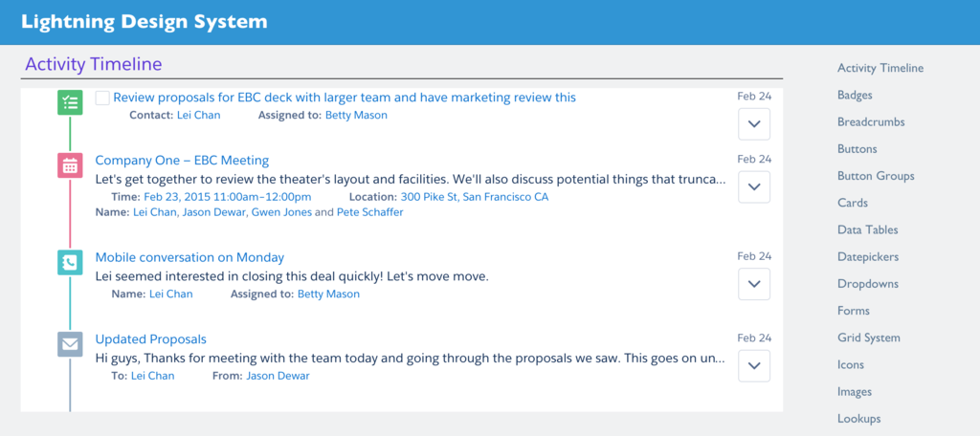980x436 pixels.
Task: Click the green task icon on timeline
Action: pos(70,102)
